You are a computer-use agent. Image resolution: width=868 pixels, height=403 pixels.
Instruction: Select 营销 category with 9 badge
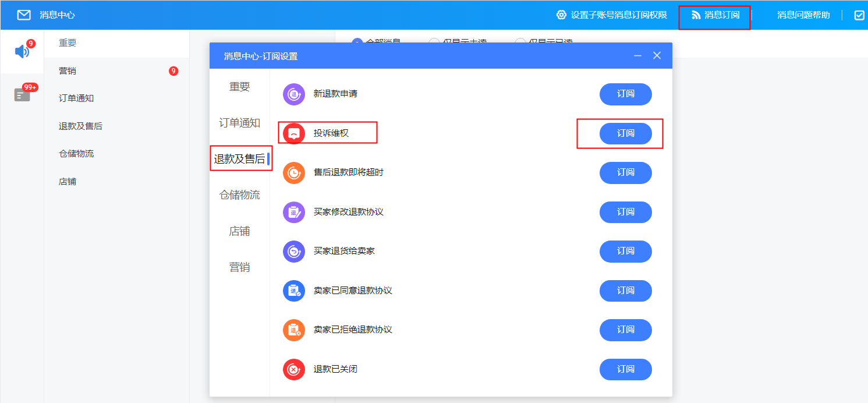116,71
